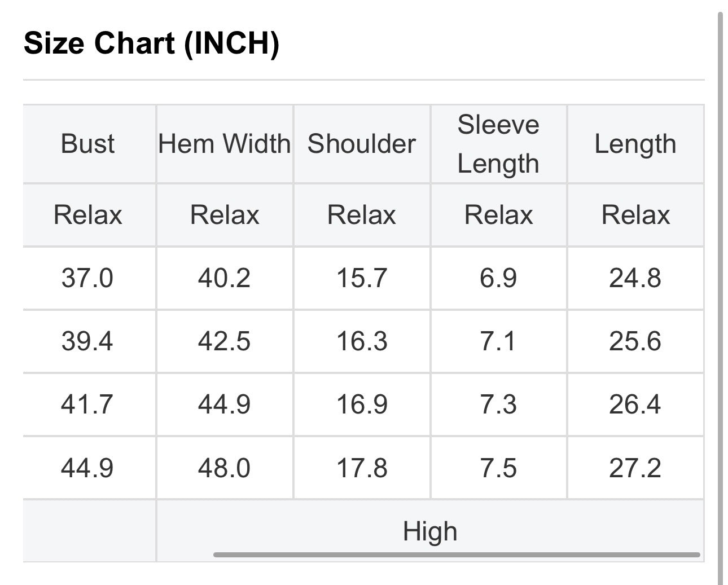
Task: Click the 25.6 length value cell
Action: point(635,341)
